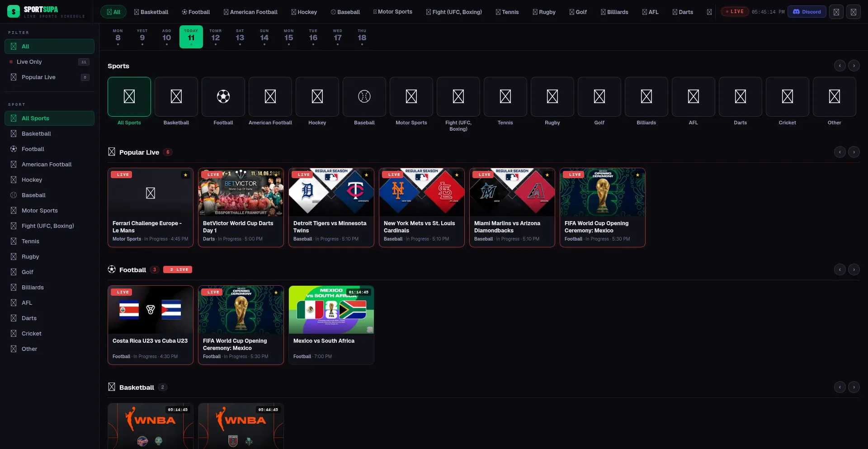
Task: Choose Fight (UFC, Boxing) in the sidebar
Action: click(49, 226)
